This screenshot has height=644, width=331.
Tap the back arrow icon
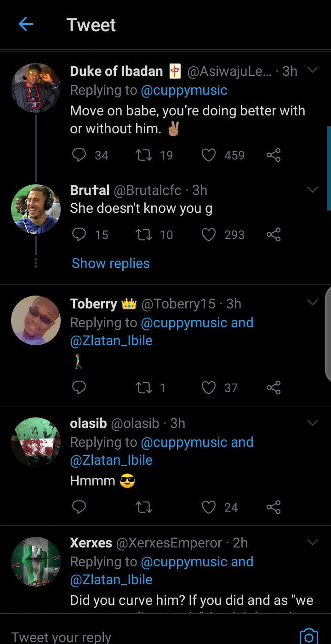click(26, 24)
